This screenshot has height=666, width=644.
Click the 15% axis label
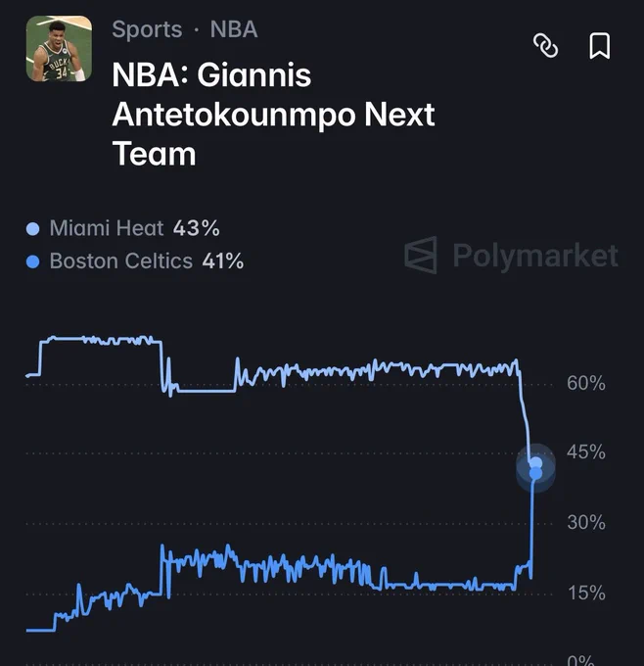click(x=586, y=593)
